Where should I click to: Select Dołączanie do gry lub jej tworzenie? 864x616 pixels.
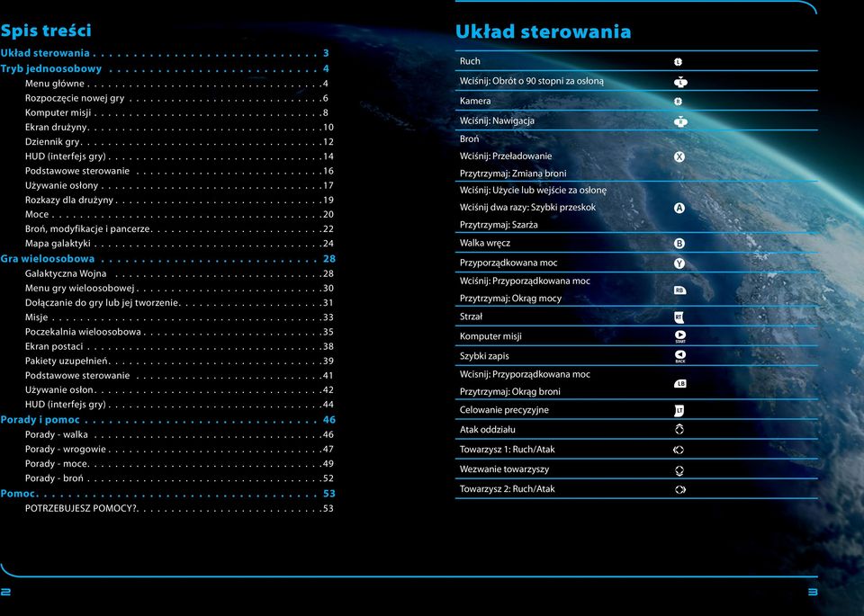(179, 303)
